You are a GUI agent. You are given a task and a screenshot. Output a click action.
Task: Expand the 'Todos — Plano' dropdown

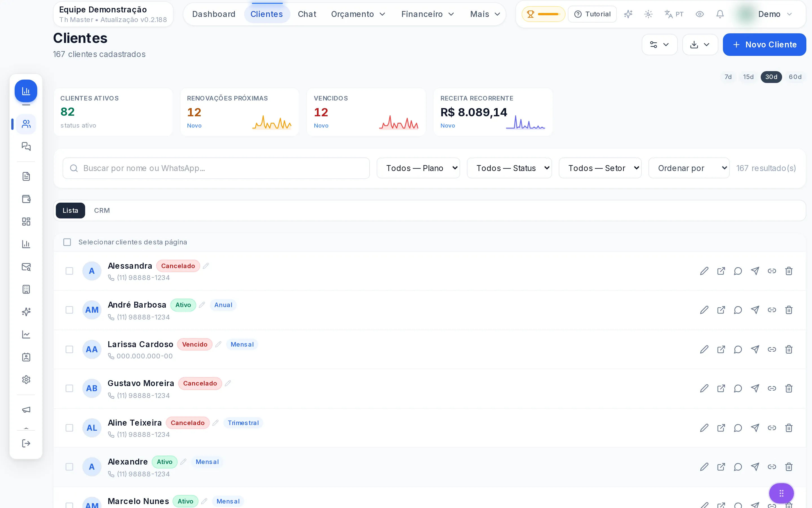[418, 168]
